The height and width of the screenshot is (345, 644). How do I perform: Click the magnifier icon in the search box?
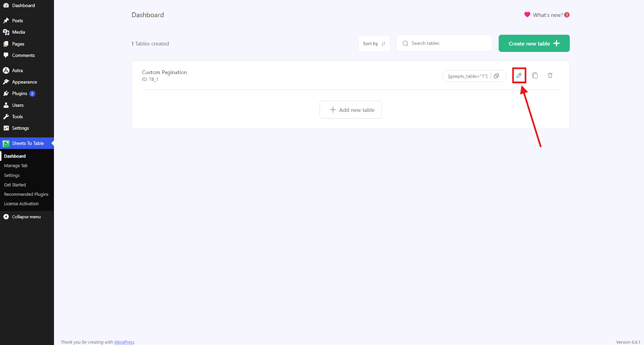[405, 43]
